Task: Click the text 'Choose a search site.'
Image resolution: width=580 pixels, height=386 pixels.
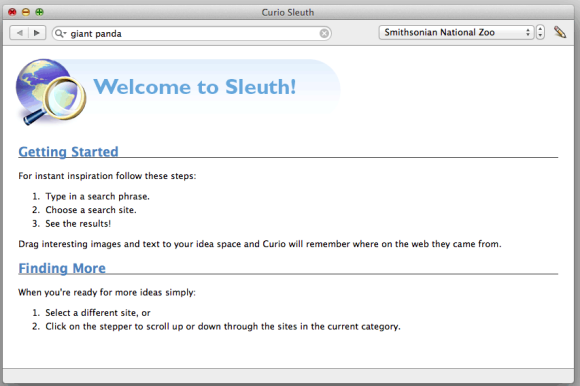Action: (91, 210)
